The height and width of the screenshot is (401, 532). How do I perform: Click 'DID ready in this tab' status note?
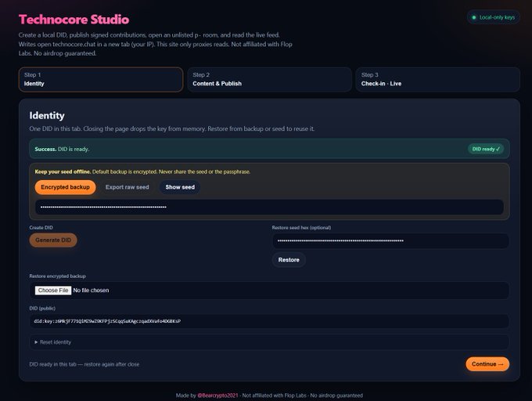pos(84,364)
